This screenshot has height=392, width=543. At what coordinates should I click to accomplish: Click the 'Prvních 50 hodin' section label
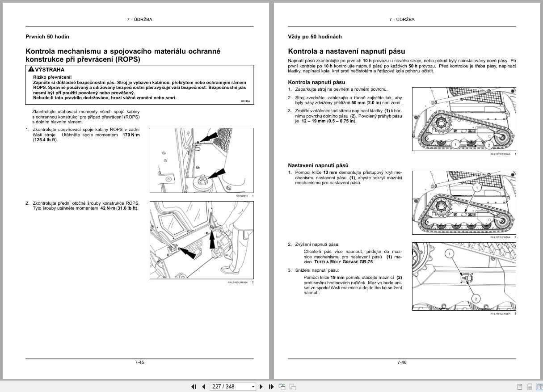(47, 37)
